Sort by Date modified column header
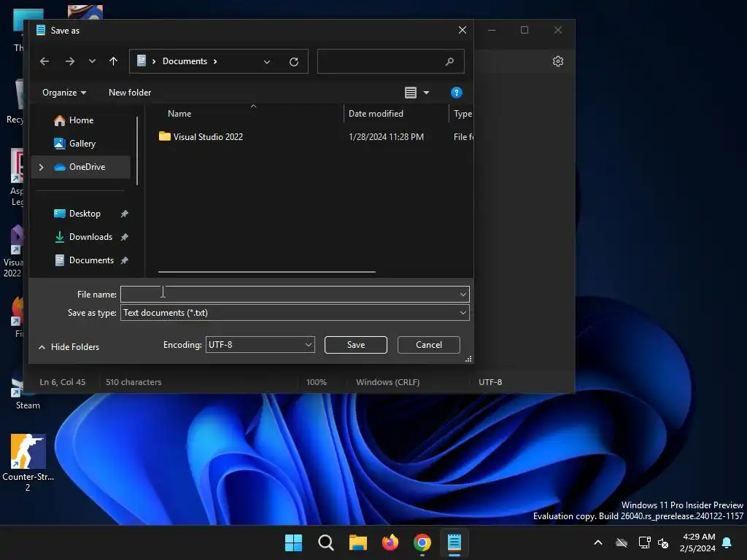This screenshot has width=747, height=560. coord(376,114)
